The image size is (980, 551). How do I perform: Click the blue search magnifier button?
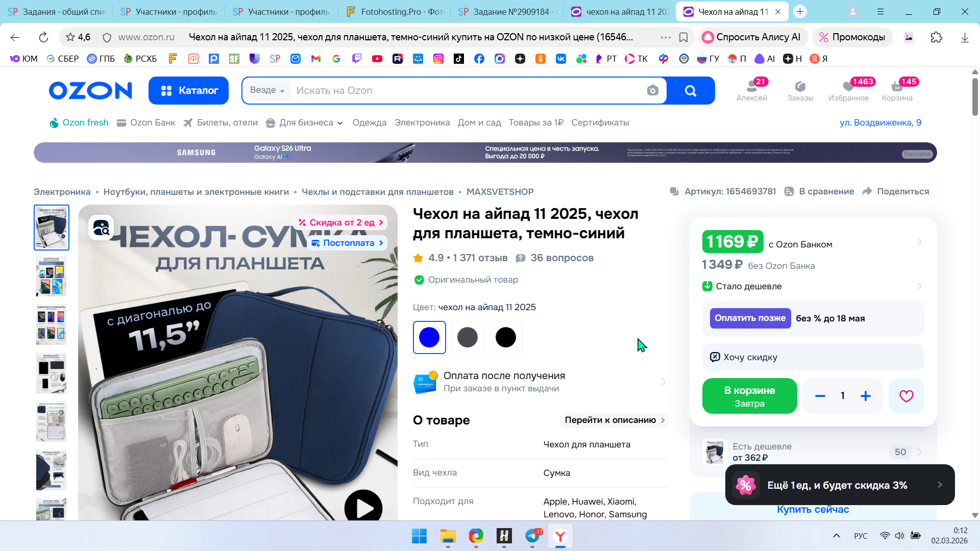(690, 90)
